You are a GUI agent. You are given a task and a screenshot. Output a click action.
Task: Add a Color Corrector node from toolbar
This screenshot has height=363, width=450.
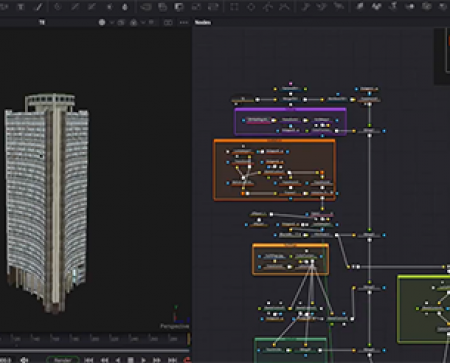58,7
